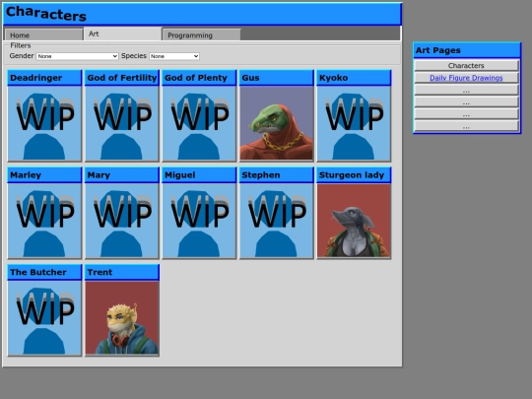Open God of Plenty WIP portrait

pos(199,123)
